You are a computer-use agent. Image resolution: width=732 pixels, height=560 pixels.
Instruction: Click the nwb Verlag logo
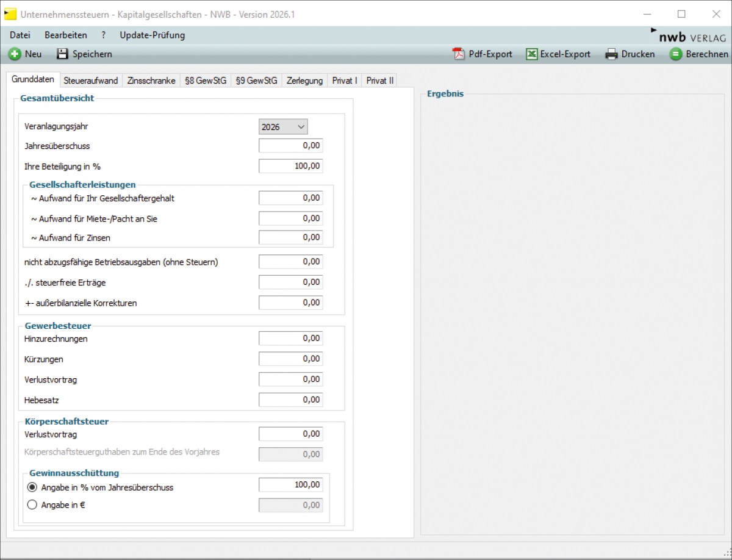tap(688, 36)
